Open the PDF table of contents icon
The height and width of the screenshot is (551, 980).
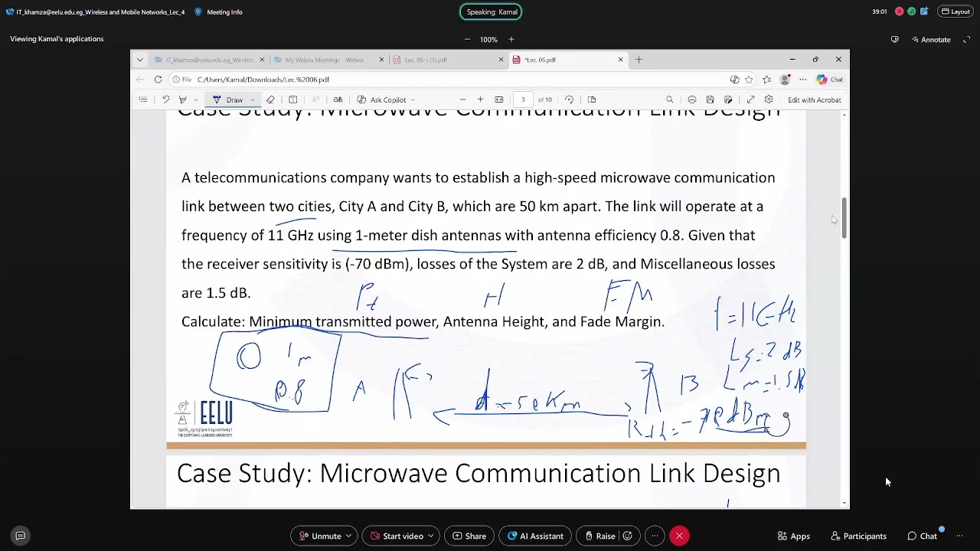coord(143,99)
